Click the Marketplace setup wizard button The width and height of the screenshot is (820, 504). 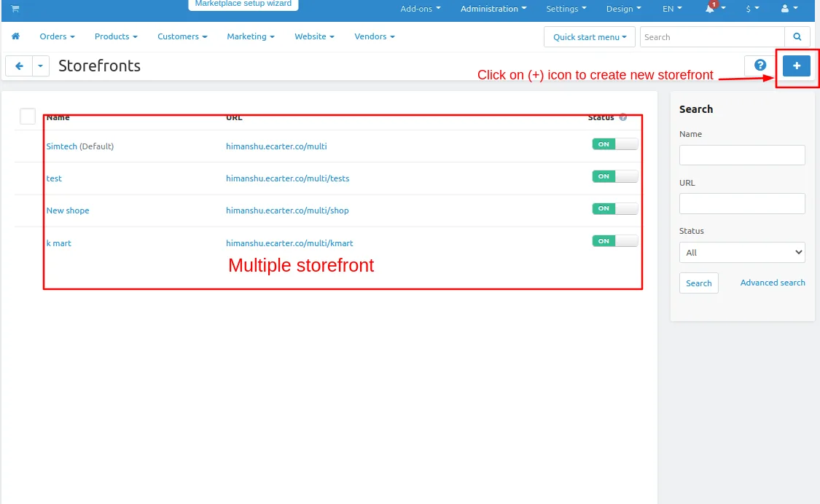point(243,4)
